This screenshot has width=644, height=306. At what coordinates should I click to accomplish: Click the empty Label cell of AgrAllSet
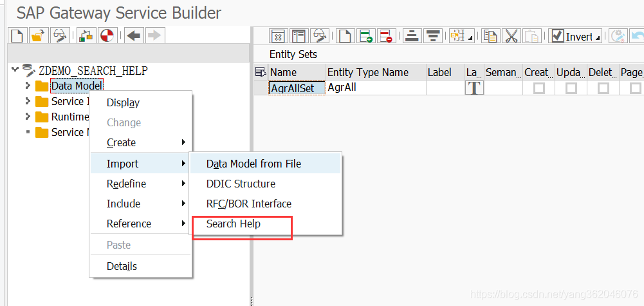[446, 88]
